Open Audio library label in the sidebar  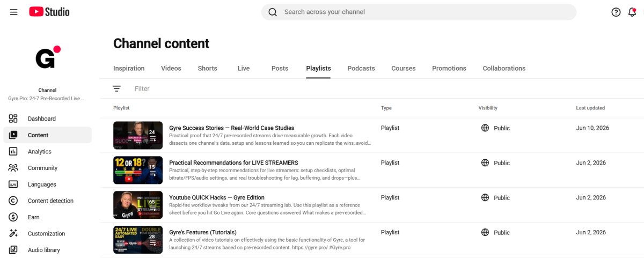click(44, 250)
